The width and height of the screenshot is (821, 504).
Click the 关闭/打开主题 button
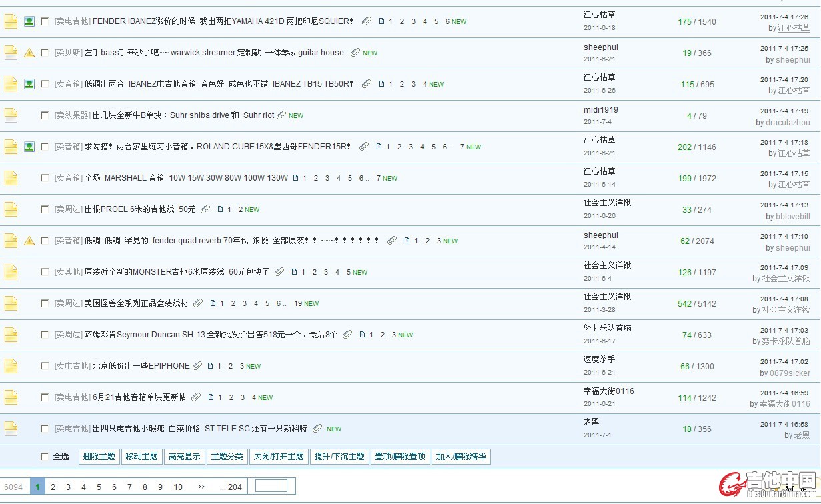[279, 457]
